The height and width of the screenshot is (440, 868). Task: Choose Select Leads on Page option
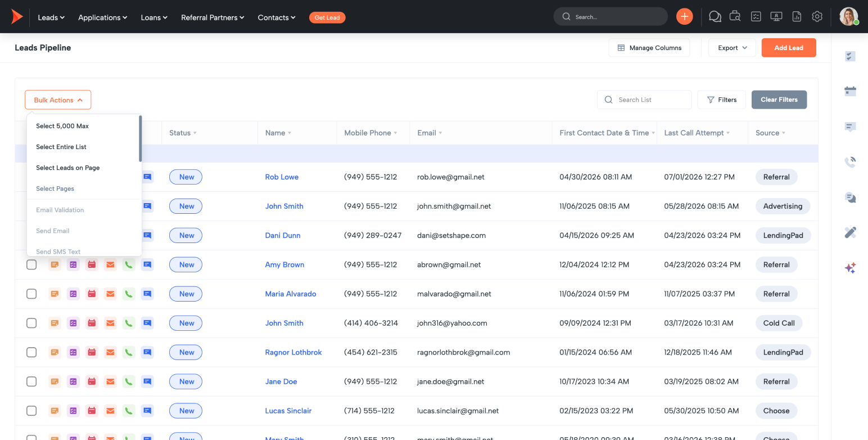pos(67,168)
